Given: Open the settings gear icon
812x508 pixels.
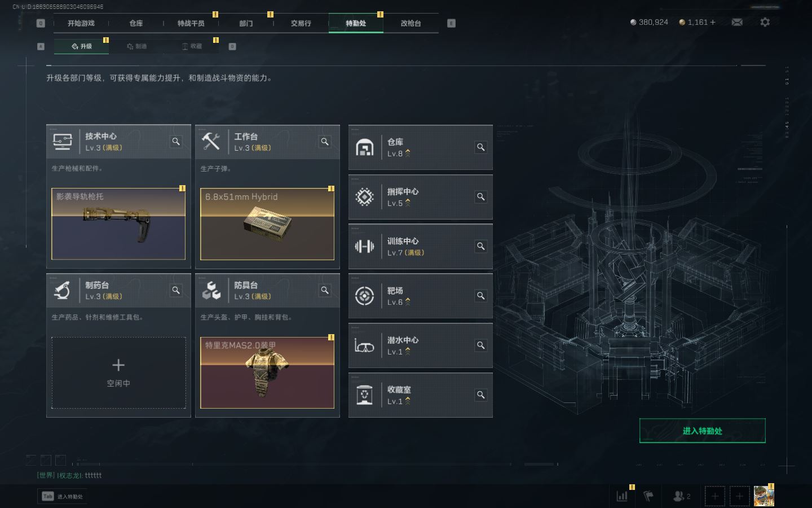Looking at the screenshot, I should pyautogui.click(x=765, y=22).
